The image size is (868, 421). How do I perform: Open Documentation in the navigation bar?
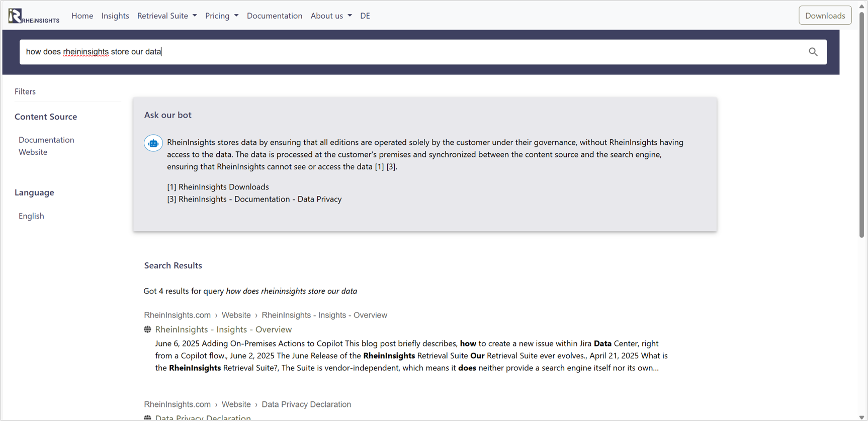(275, 16)
